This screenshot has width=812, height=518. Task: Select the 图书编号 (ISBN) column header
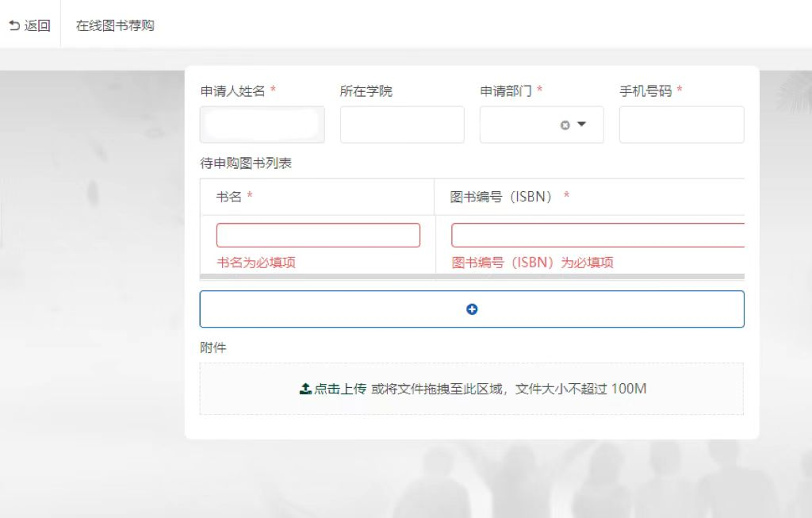coord(589,197)
